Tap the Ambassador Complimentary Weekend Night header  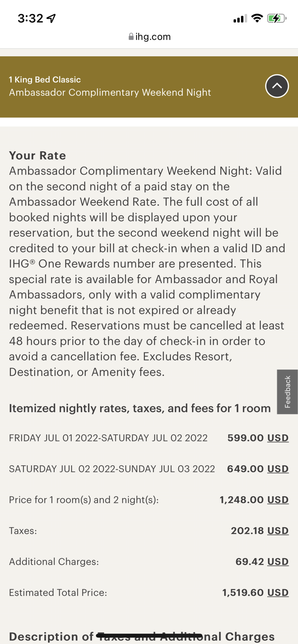(110, 92)
